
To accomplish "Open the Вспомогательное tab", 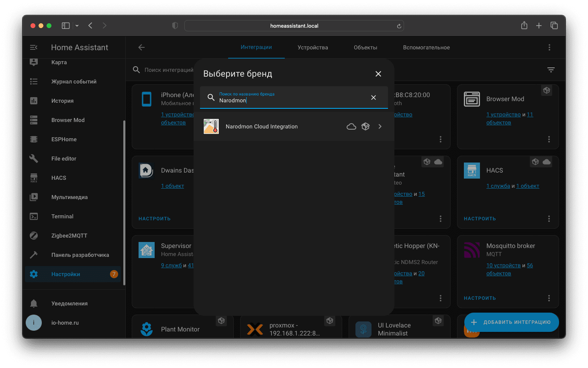I will (426, 47).
